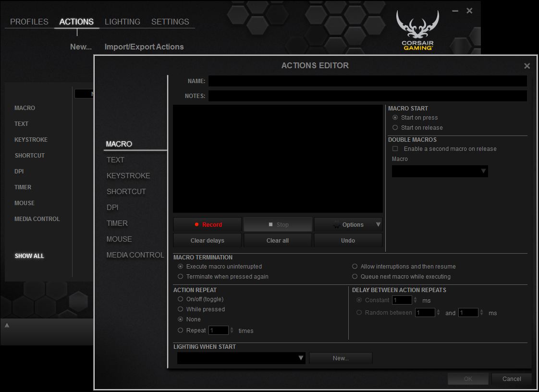This screenshot has width=539, height=392.
Task: Switch to the ACTIONS tab
Action: [76, 22]
